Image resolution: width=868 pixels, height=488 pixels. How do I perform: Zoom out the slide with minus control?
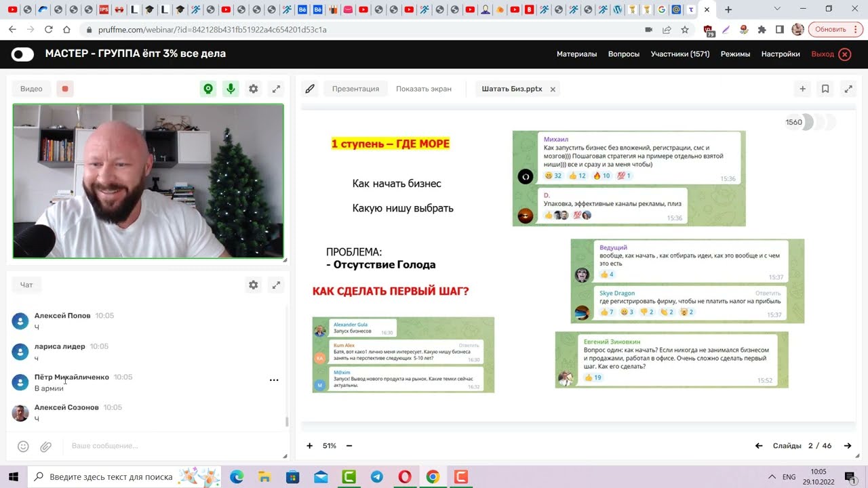click(x=349, y=446)
